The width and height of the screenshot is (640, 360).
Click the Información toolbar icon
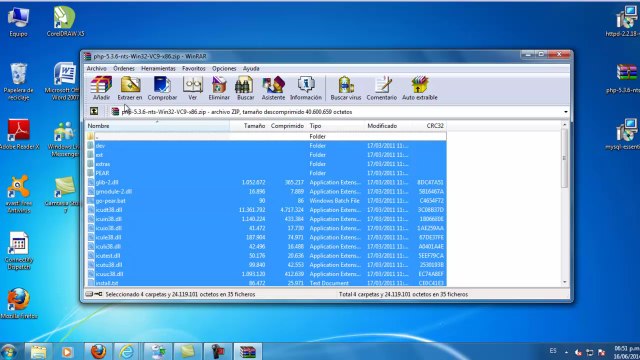coord(306,88)
